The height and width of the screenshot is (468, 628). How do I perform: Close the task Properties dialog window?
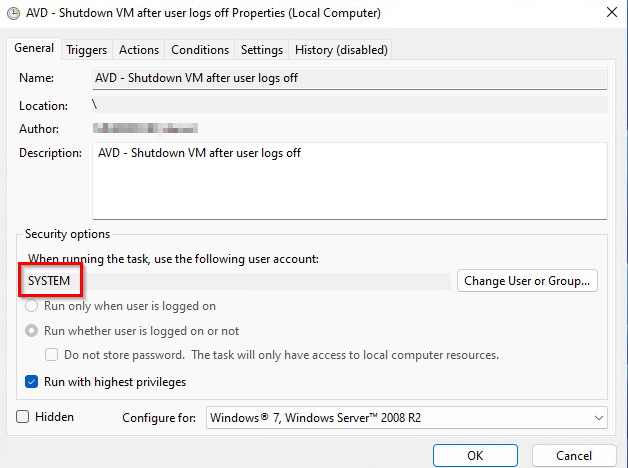(x=610, y=14)
